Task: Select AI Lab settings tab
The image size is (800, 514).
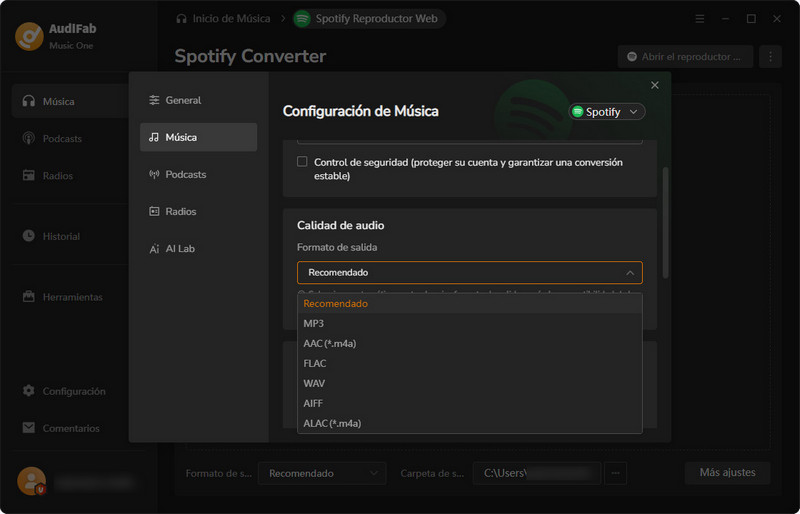Action: (x=198, y=249)
